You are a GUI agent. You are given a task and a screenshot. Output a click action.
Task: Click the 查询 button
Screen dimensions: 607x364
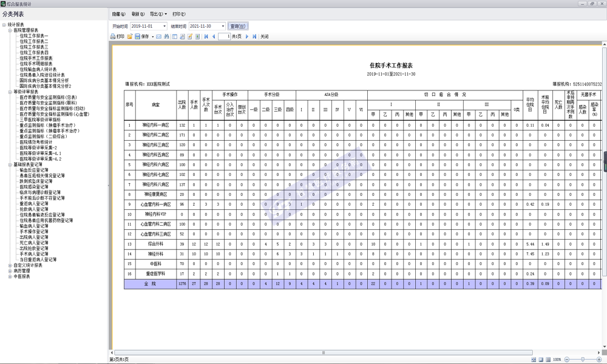tap(238, 26)
